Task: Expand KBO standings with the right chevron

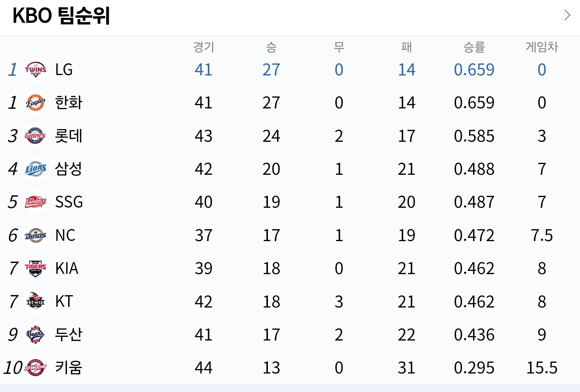Action: point(567,15)
